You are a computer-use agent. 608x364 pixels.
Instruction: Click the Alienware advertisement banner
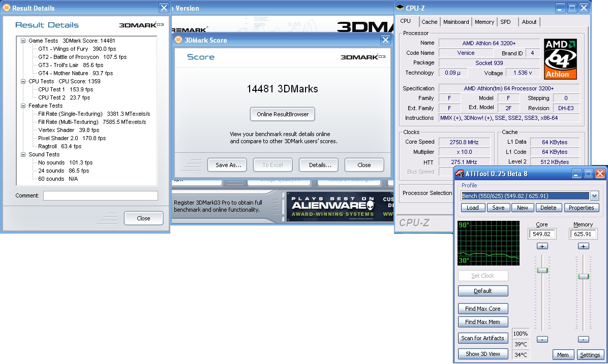340,207
